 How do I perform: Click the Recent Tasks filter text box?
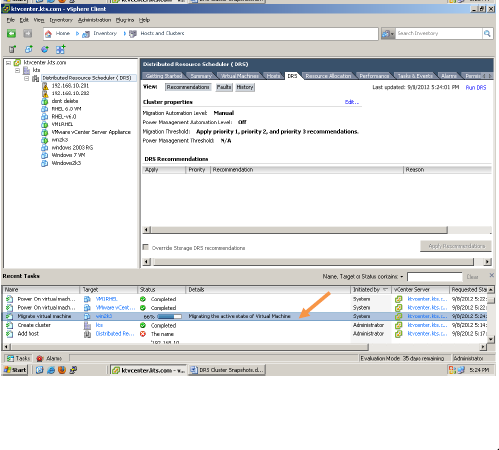click(435, 277)
